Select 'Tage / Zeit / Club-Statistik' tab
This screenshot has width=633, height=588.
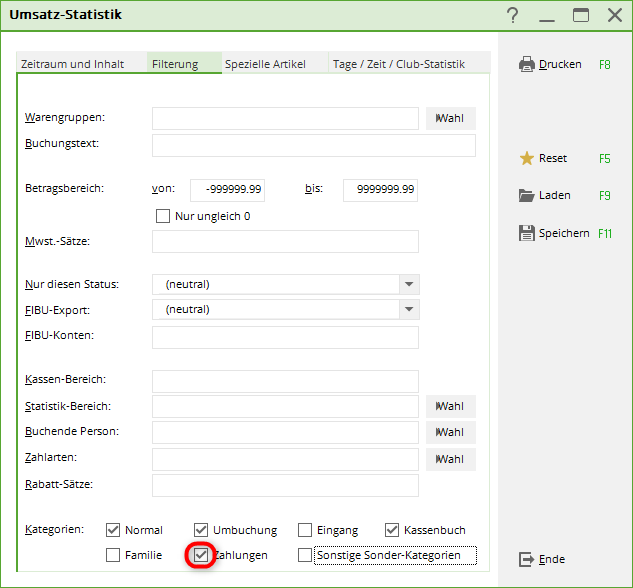pos(398,64)
